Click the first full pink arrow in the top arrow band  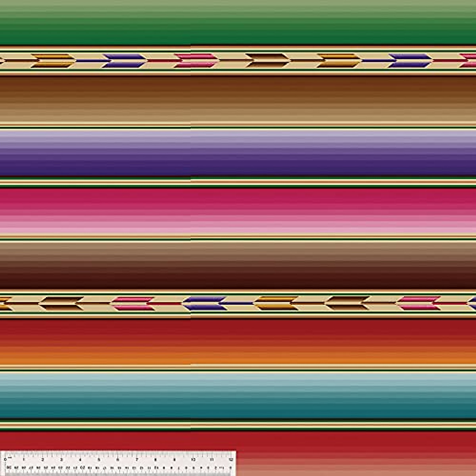click(x=196, y=61)
